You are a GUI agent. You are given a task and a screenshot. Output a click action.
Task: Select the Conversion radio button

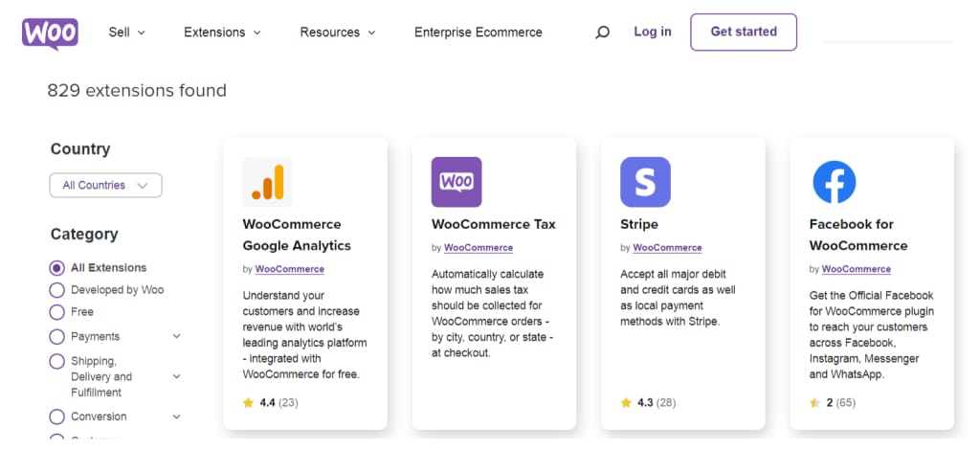point(56,417)
